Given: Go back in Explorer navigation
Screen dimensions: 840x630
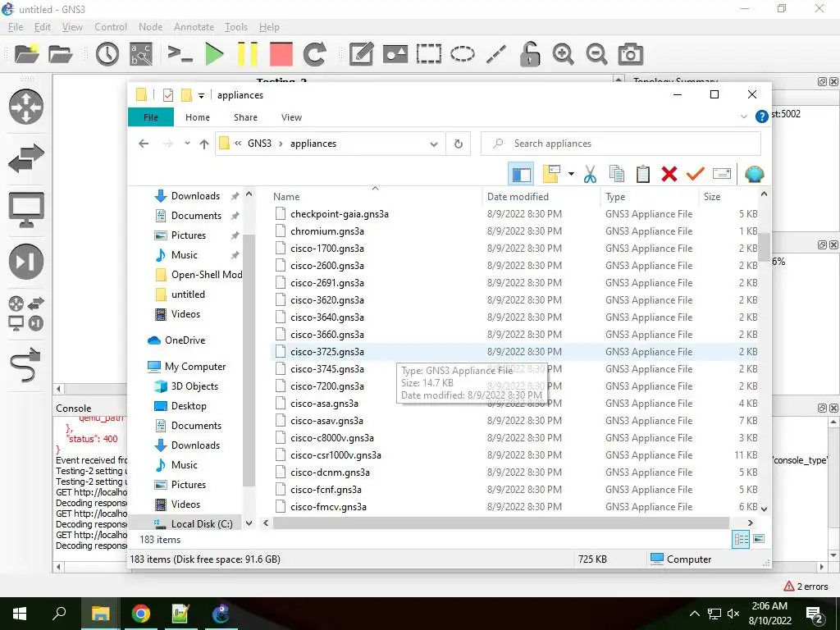Looking at the screenshot, I should pyautogui.click(x=144, y=144).
